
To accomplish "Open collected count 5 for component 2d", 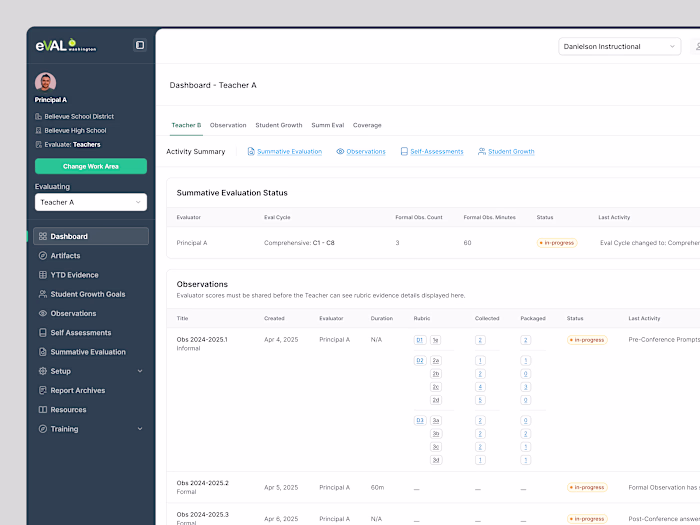I will pyautogui.click(x=480, y=400).
